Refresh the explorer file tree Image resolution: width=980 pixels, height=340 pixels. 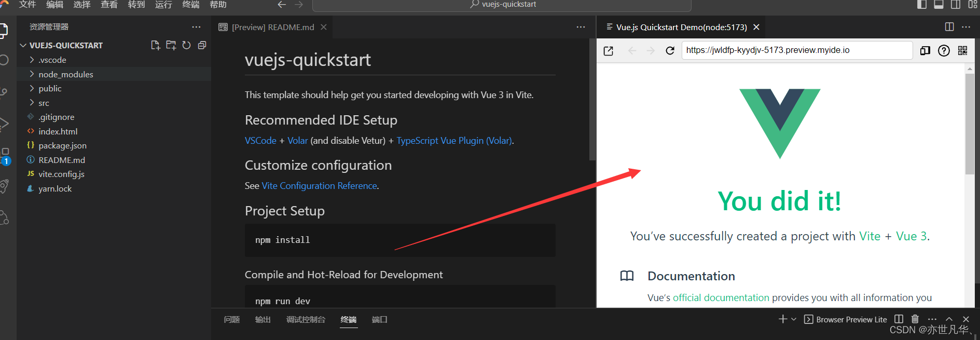point(186,45)
